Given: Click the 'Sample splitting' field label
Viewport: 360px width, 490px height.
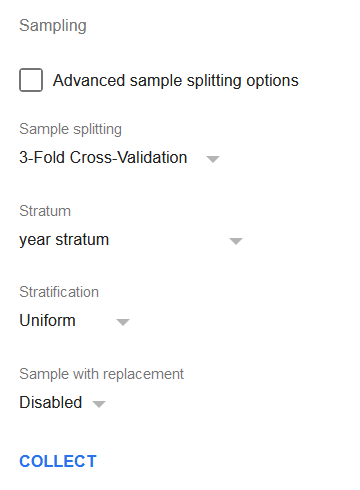Looking at the screenshot, I should click(x=70, y=129).
